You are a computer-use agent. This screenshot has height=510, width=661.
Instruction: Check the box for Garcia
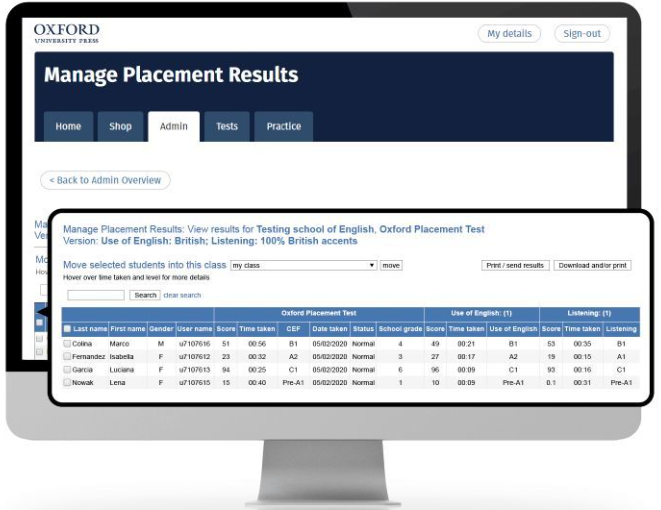67,370
